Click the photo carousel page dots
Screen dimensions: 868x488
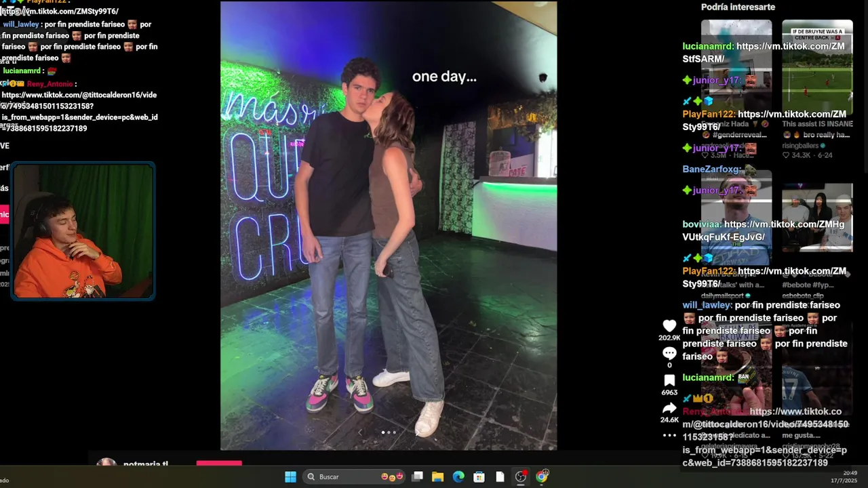(x=389, y=432)
